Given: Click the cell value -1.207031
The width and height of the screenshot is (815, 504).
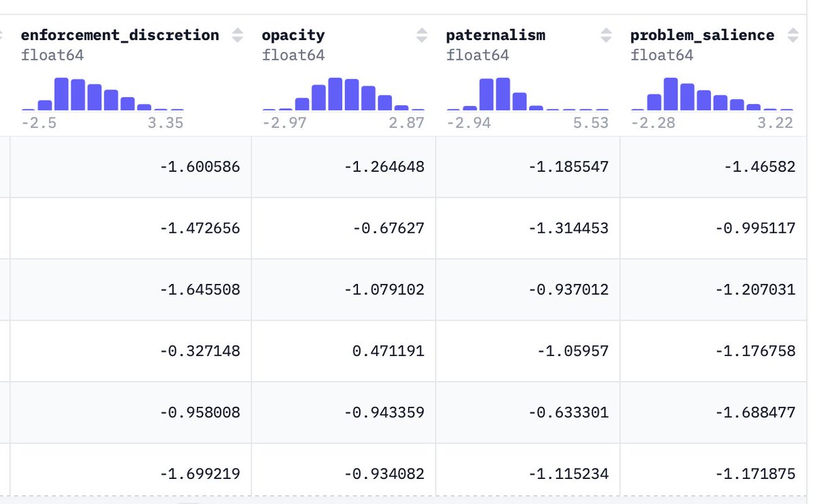Looking at the screenshot, I should tap(755, 289).
